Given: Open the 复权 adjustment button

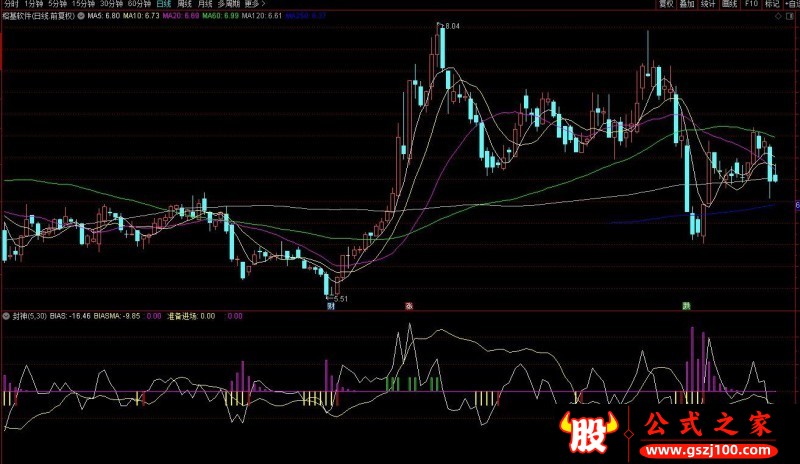Looking at the screenshot, I should pyautogui.click(x=666, y=4).
